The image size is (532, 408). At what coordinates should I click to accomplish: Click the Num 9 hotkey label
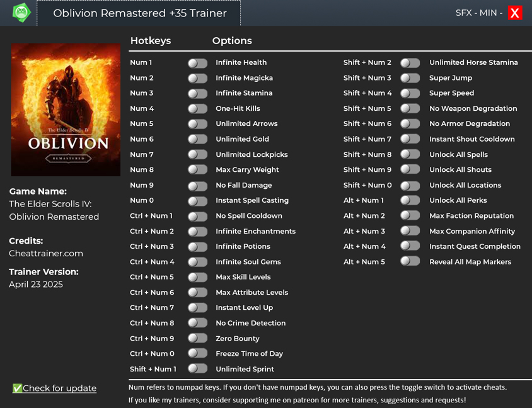click(141, 185)
